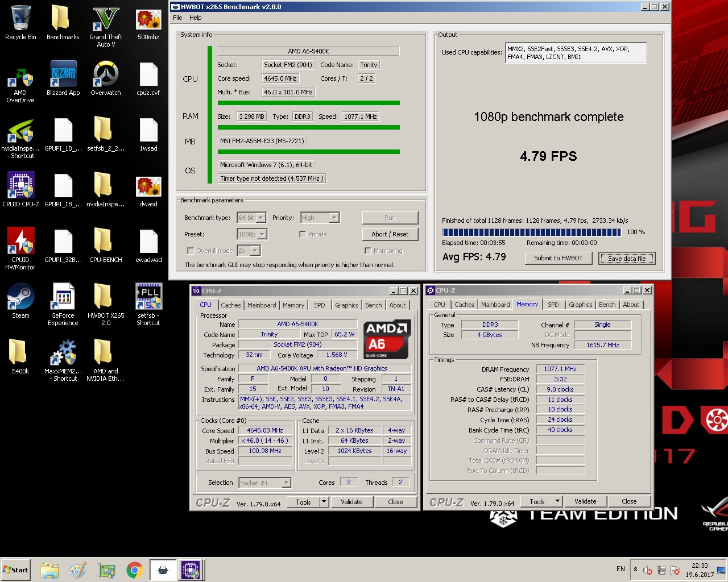Launch Steam desktop shortcut

pos(20,301)
